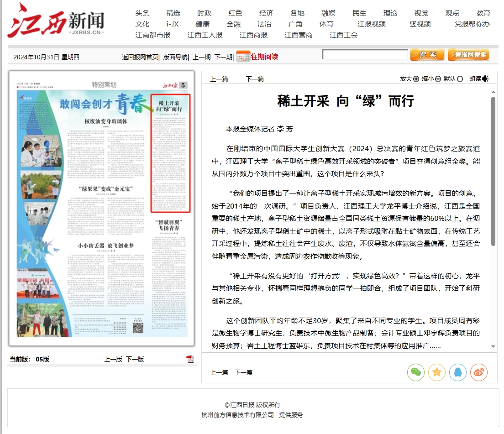504x434 pixels.
Task: Share article via QQ penguin icon
Action: (x=457, y=372)
